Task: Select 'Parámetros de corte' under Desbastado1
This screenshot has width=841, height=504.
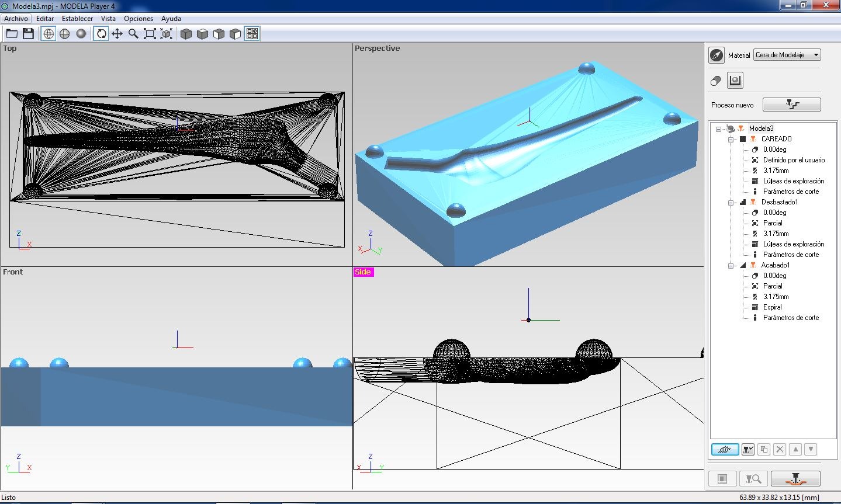Action: click(791, 255)
